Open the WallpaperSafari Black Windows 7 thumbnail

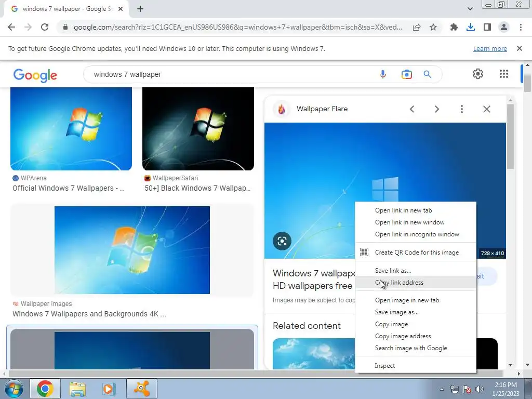[198, 129]
